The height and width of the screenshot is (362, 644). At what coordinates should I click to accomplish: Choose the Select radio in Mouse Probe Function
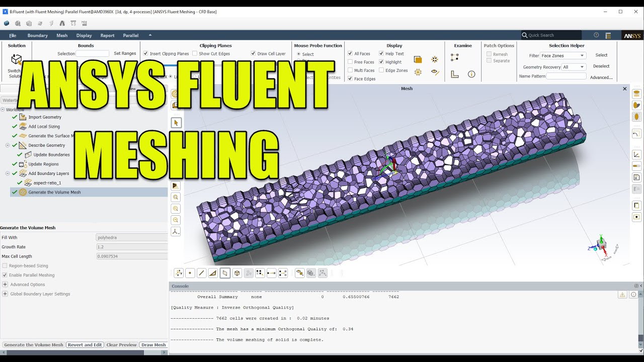tap(298, 54)
